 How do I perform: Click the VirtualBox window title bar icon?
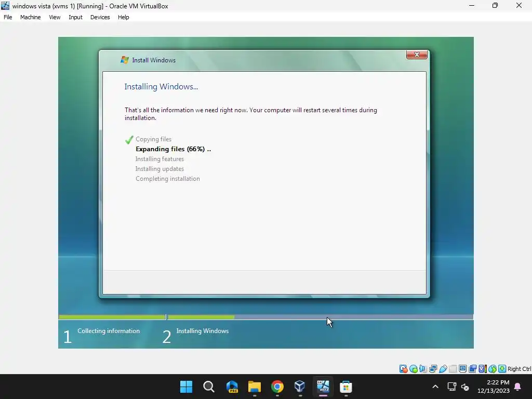click(x=5, y=6)
